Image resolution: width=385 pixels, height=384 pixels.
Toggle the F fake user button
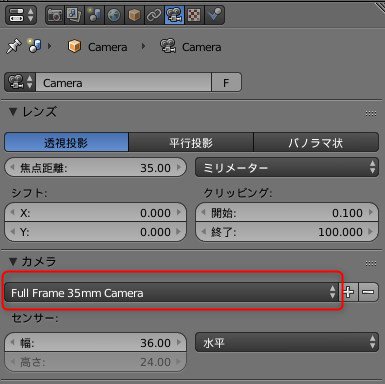point(226,82)
